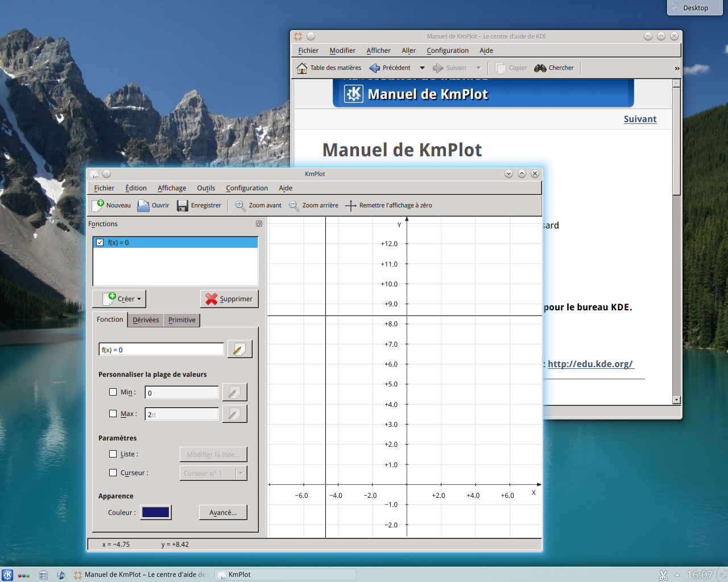Screen dimensions: 728x582
Task: Reset view with Remettre l'affichage à zéro
Action: point(351,205)
